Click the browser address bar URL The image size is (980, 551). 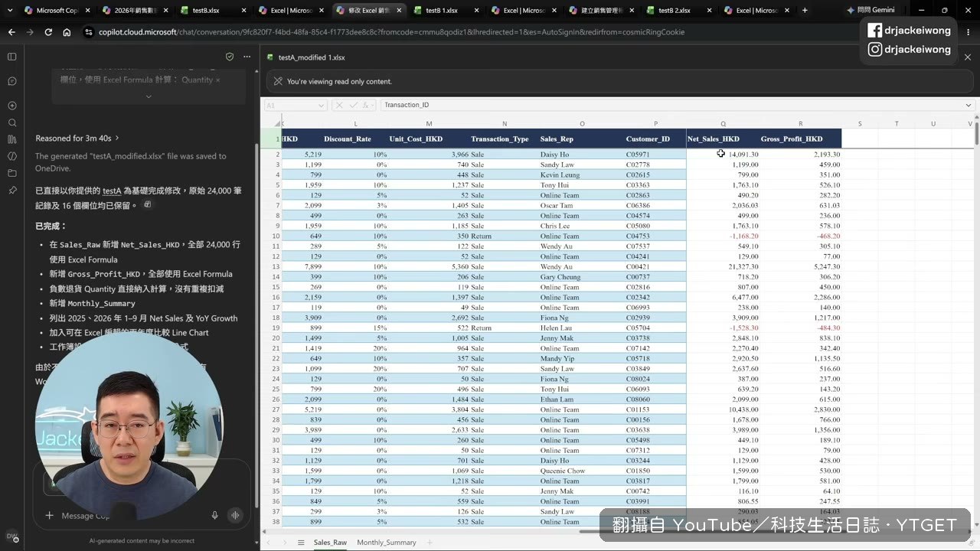coord(390,32)
